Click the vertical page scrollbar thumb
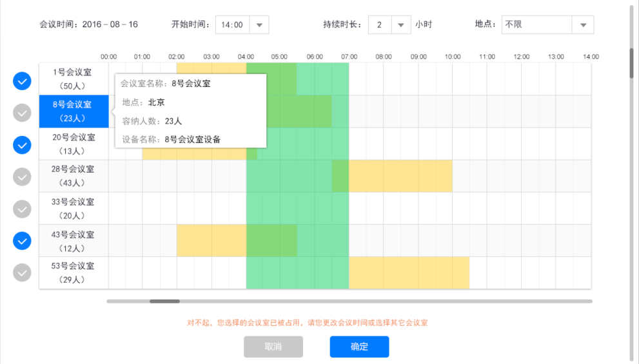The height and width of the screenshot is (364, 639). (633, 62)
